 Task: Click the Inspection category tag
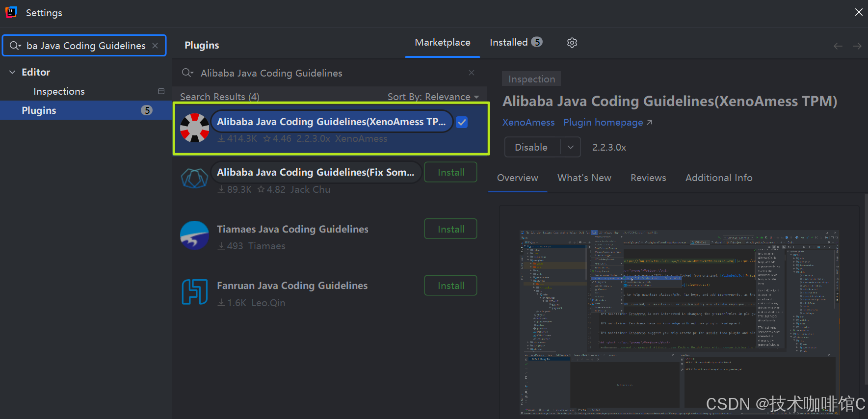(531, 79)
